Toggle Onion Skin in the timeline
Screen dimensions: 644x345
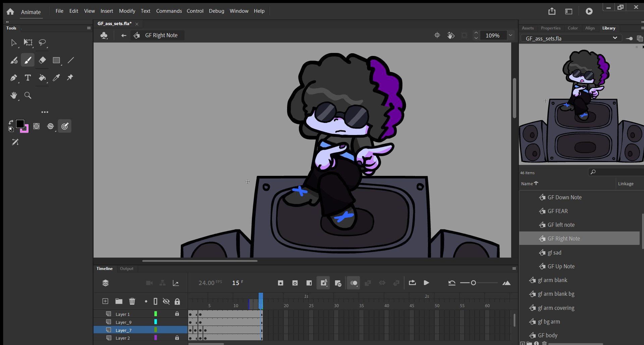(x=353, y=283)
